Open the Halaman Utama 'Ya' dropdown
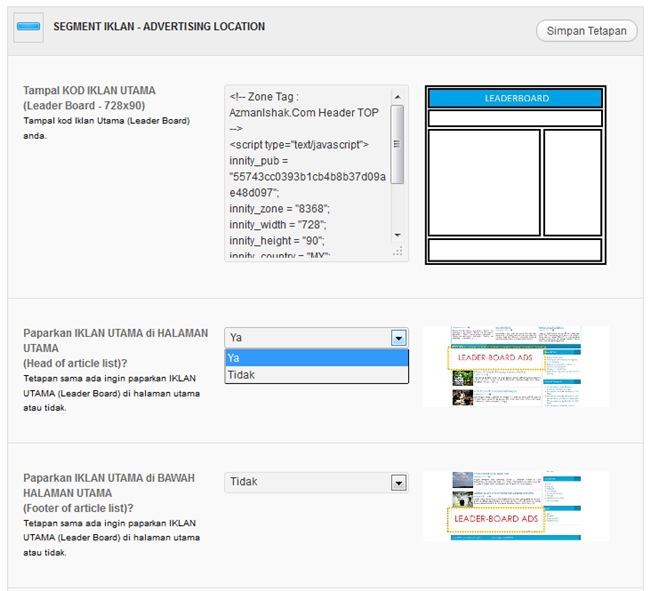Image resolution: width=650 pixels, height=591 pixels. click(x=316, y=338)
